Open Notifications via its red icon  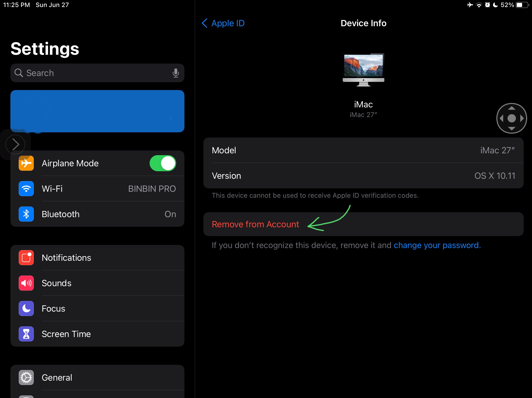click(26, 258)
